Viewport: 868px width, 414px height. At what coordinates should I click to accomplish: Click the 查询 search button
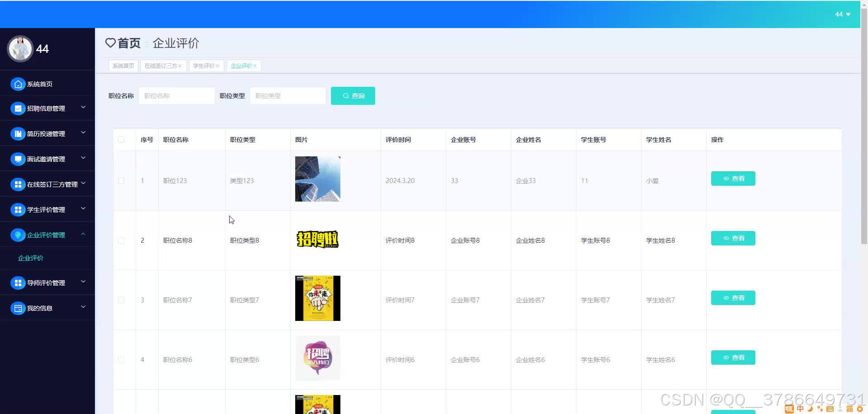tap(353, 96)
